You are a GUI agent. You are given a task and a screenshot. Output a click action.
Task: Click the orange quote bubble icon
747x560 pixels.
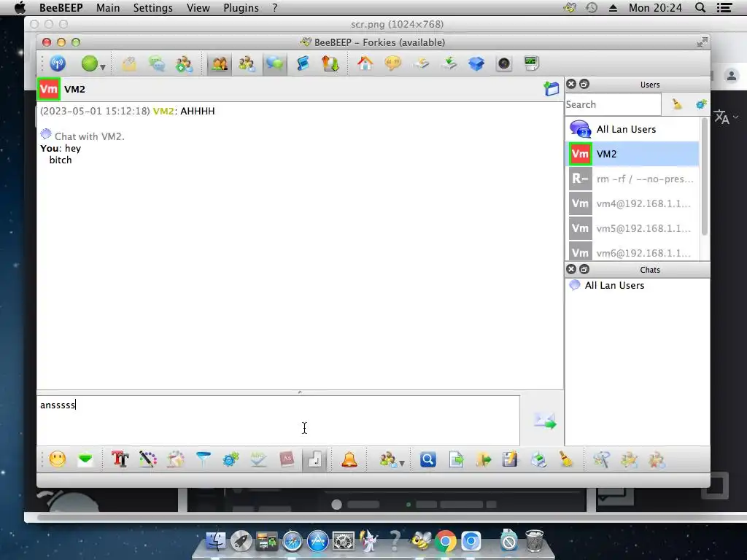click(x=392, y=63)
